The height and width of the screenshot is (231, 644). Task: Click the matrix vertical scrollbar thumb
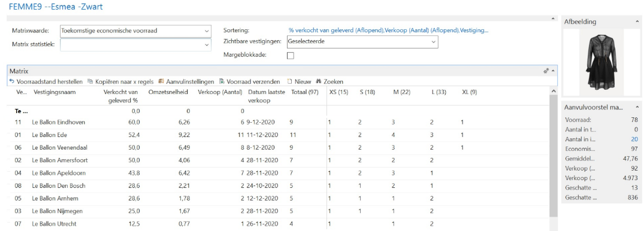pos(553,156)
